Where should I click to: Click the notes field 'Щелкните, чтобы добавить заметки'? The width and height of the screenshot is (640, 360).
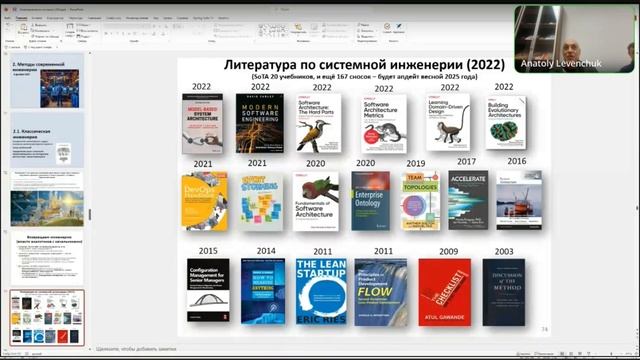click(136, 349)
